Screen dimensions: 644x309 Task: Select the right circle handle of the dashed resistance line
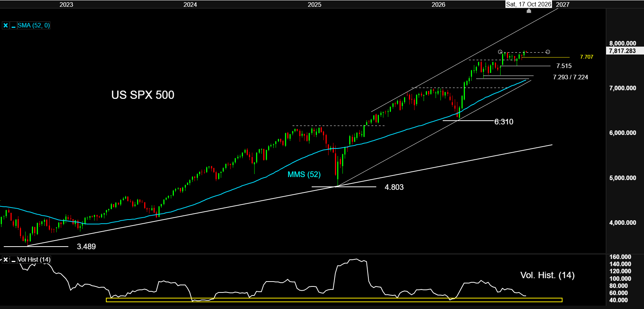click(x=548, y=52)
